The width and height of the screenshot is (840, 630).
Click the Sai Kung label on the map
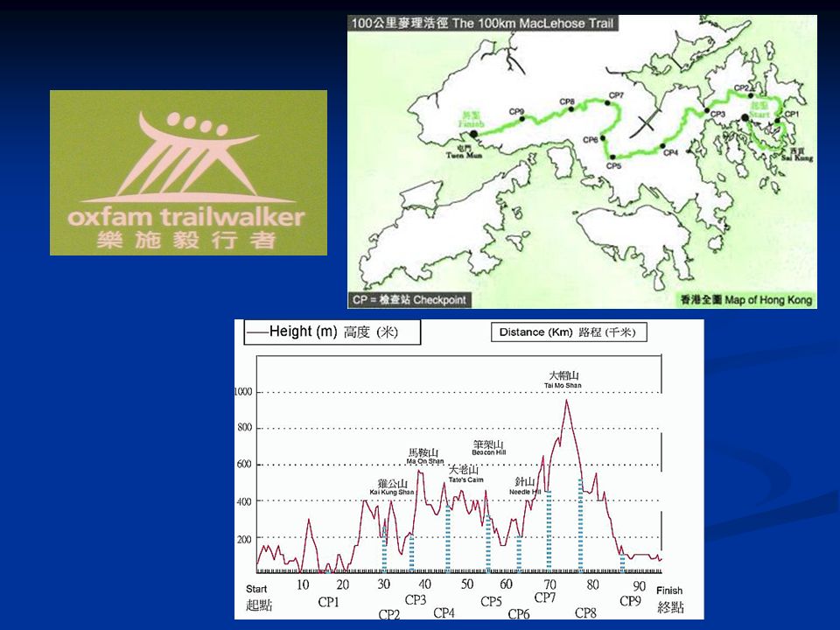click(797, 155)
